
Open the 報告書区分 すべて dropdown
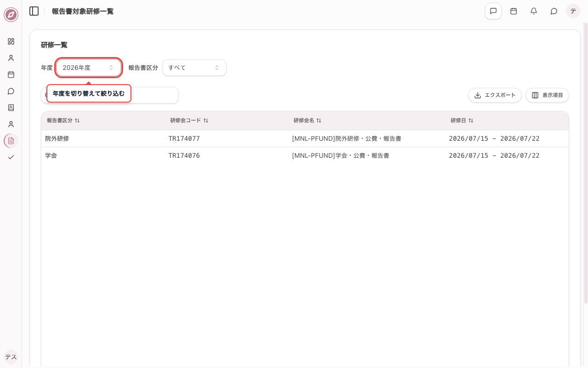(x=194, y=68)
